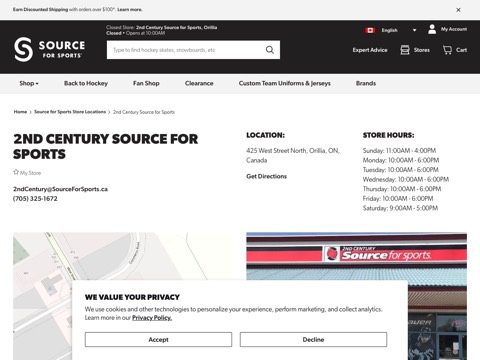Select the address 425 West Street North

pos(293,155)
